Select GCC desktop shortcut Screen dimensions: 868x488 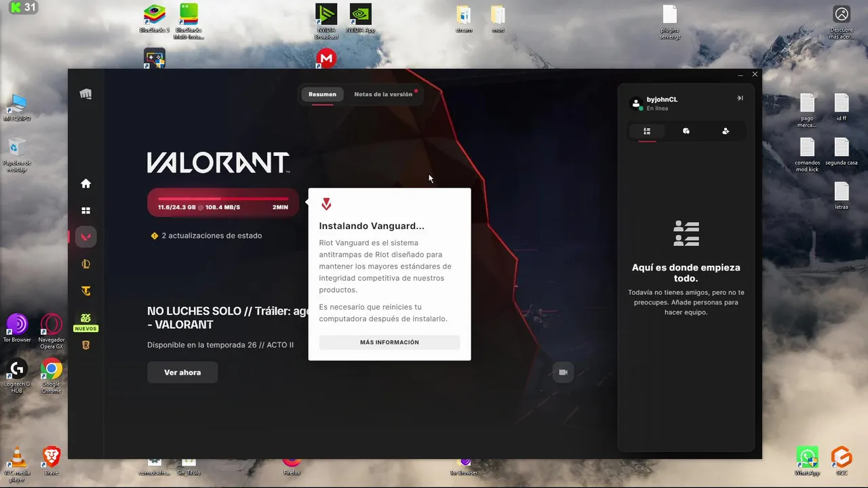[842, 461]
